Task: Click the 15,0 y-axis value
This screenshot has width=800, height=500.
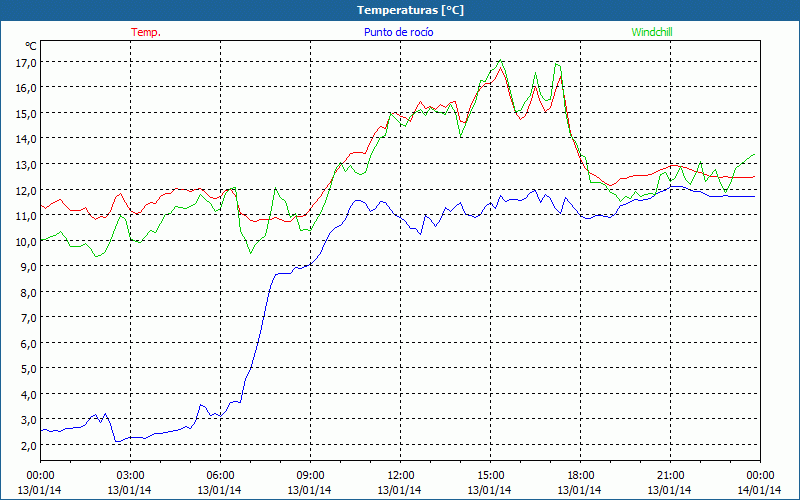Action: click(26, 113)
